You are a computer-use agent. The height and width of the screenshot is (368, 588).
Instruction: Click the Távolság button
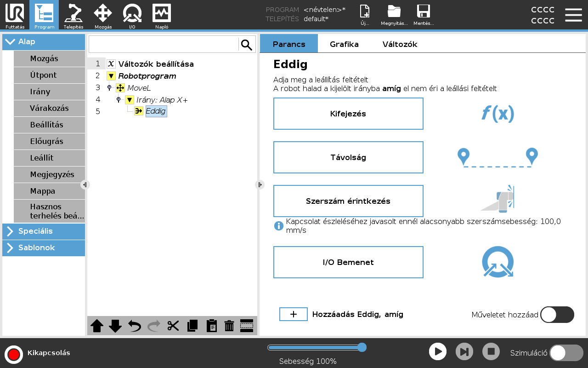pos(348,157)
